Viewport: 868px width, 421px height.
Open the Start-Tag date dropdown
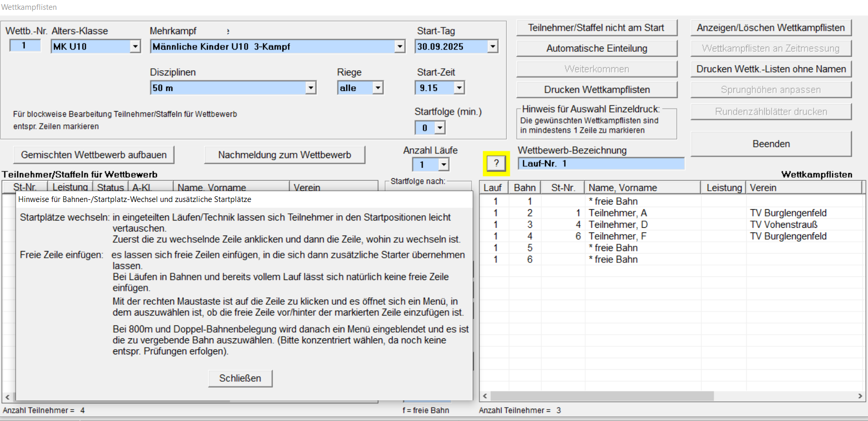coord(493,46)
